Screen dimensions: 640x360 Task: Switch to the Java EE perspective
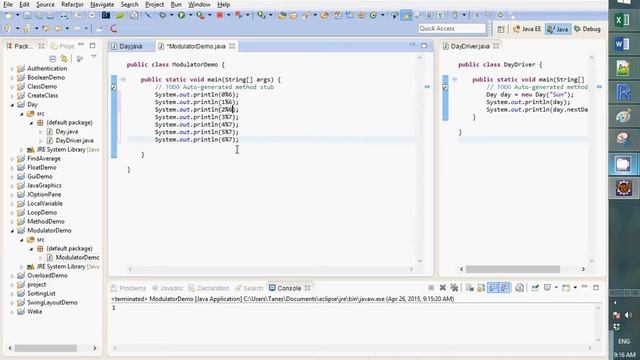tap(527, 29)
